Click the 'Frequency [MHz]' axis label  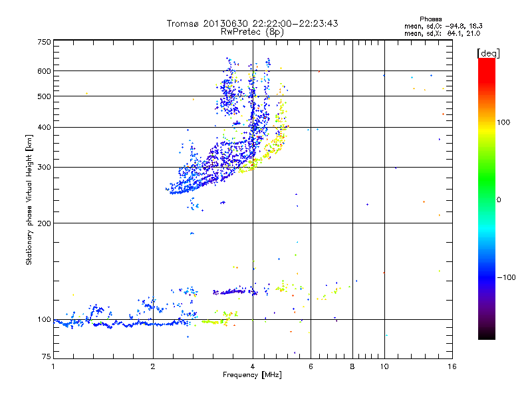point(252,375)
